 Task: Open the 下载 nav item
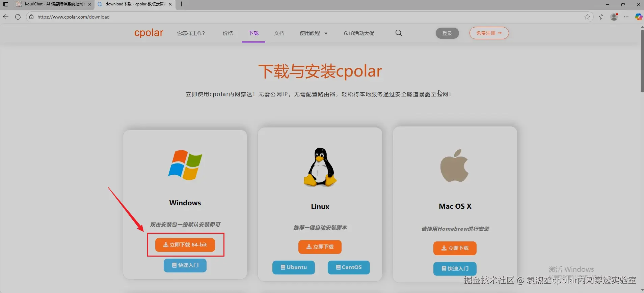[x=253, y=33]
